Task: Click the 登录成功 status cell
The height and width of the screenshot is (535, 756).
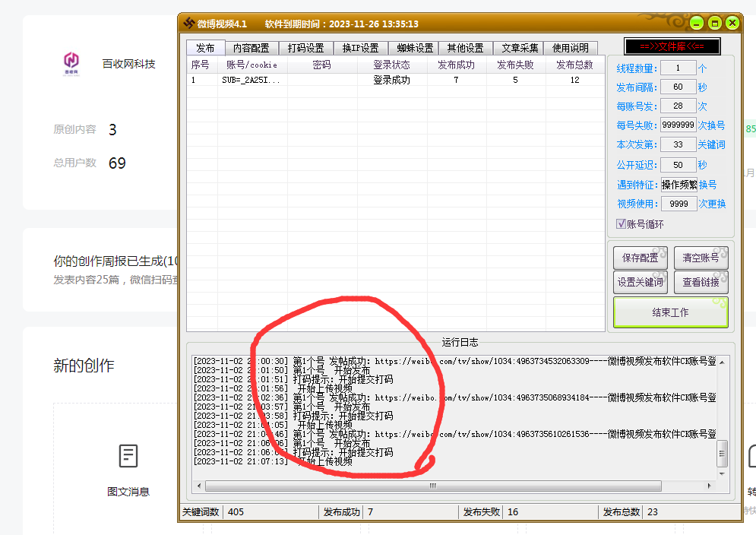Action: (391, 80)
